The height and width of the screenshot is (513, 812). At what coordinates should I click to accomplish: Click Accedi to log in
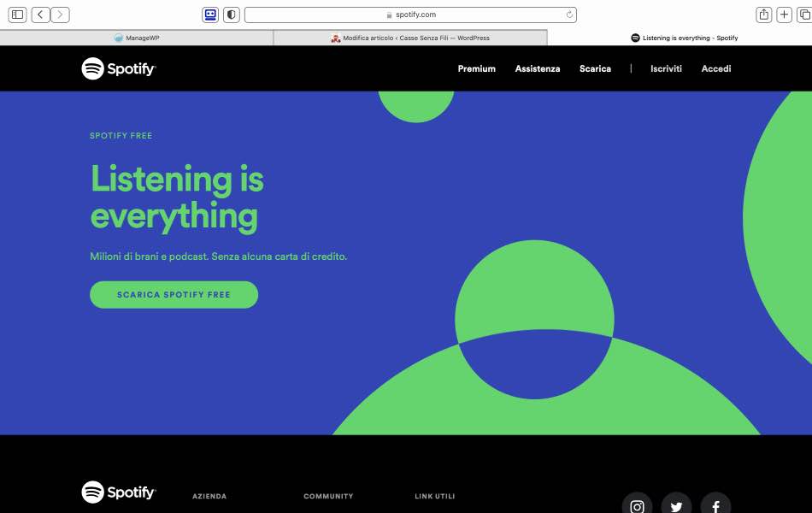click(716, 68)
